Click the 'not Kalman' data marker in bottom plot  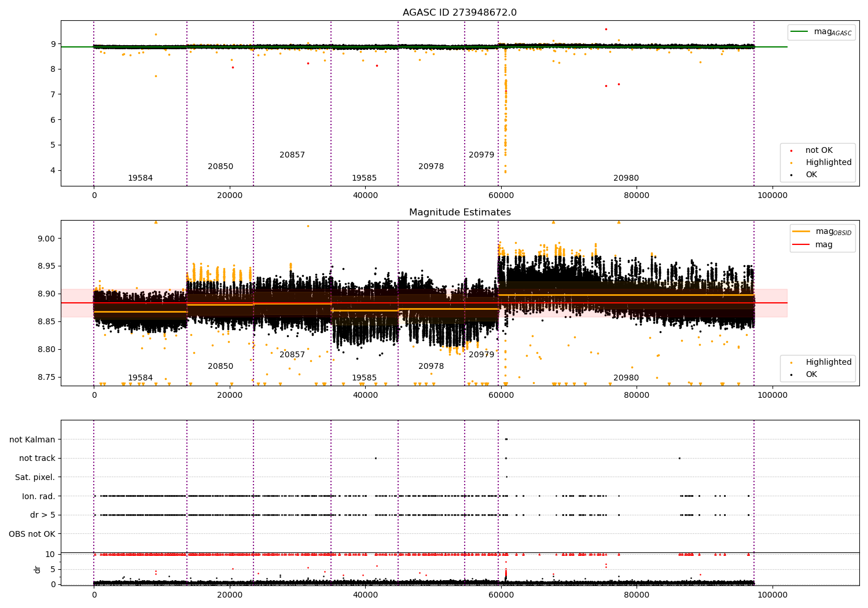click(506, 439)
